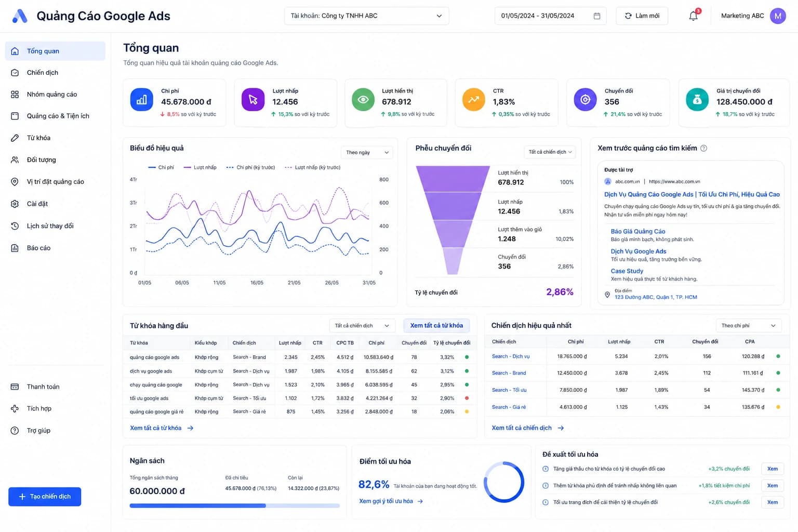Click the blue Chi phí bar chart icon
Screen dimensions: 798x532
click(141, 100)
